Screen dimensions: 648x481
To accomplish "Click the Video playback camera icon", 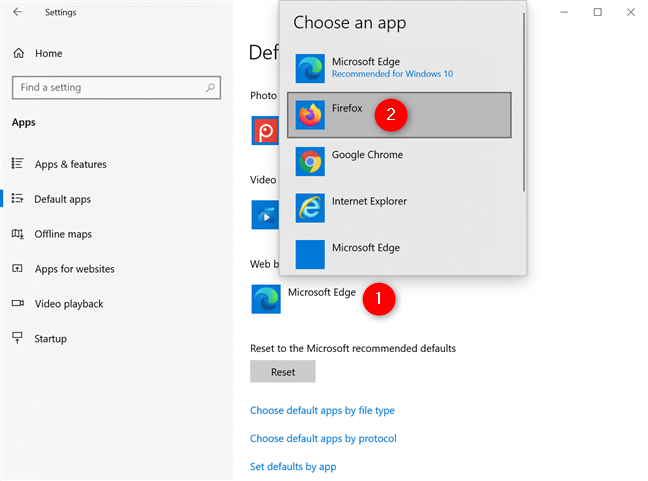I will coord(17,303).
